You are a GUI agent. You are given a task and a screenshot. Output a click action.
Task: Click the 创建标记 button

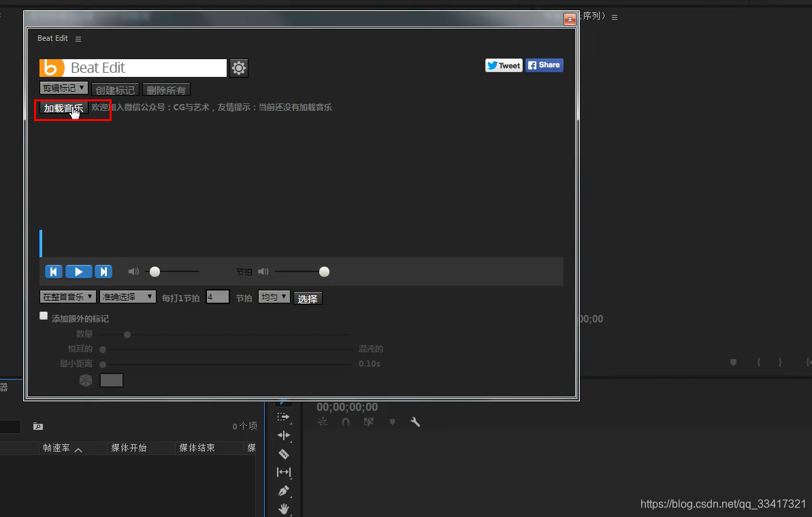point(115,90)
